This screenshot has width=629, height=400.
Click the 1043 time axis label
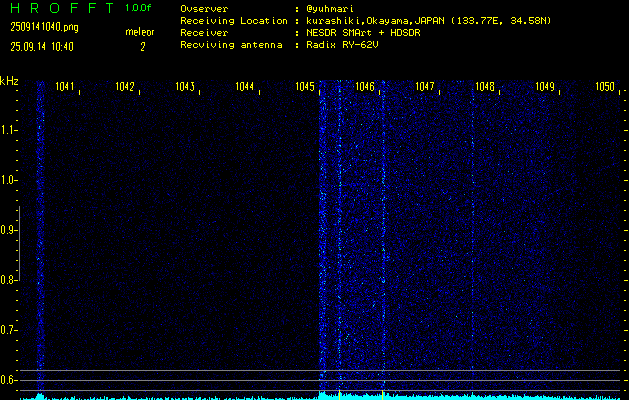click(185, 86)
